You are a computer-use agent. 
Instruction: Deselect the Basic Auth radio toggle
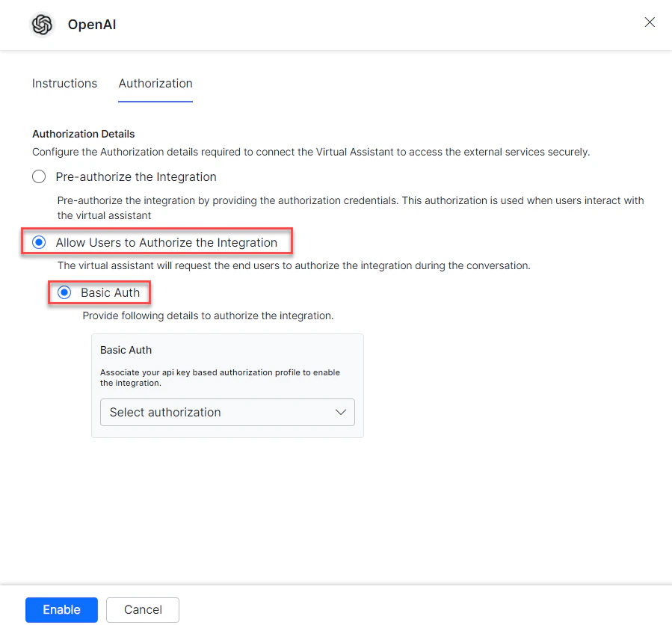(64, 292)
